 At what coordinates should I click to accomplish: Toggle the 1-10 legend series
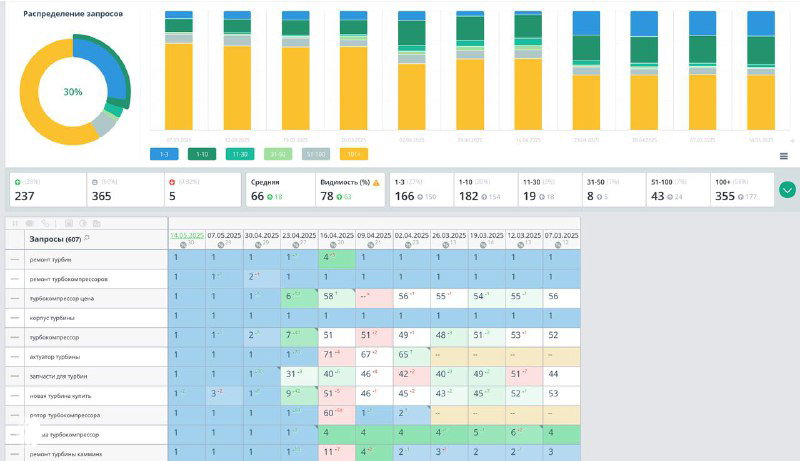pos(202,154)
